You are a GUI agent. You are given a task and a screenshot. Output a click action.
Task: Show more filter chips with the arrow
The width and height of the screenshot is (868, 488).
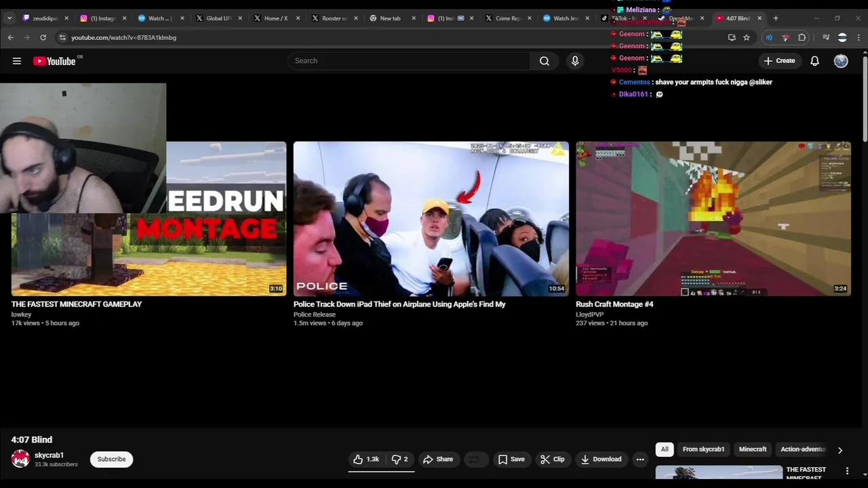(840, 450)
